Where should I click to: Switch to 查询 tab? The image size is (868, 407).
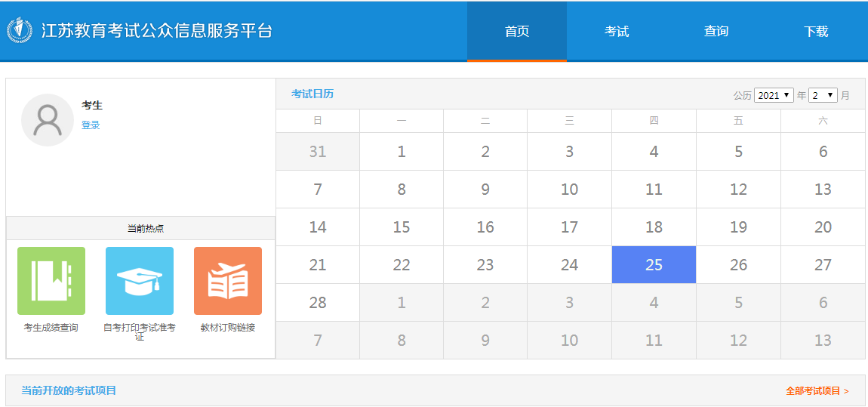click(x=716, y=31)
